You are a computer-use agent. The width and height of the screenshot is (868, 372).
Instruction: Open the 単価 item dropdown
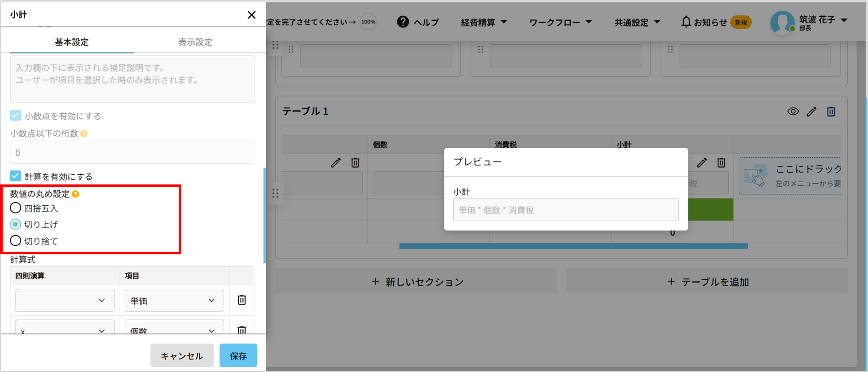coord(174,301)
